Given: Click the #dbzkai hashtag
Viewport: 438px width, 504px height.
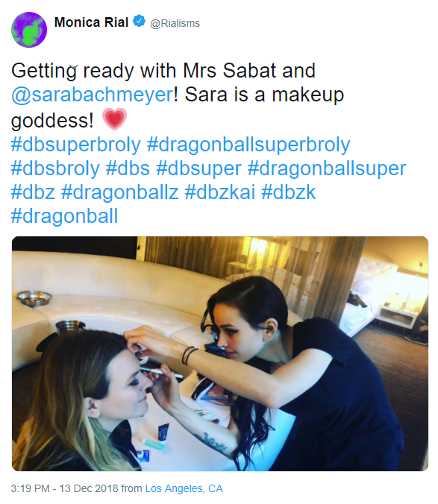Looking at the screenshot, I should 220,192.
